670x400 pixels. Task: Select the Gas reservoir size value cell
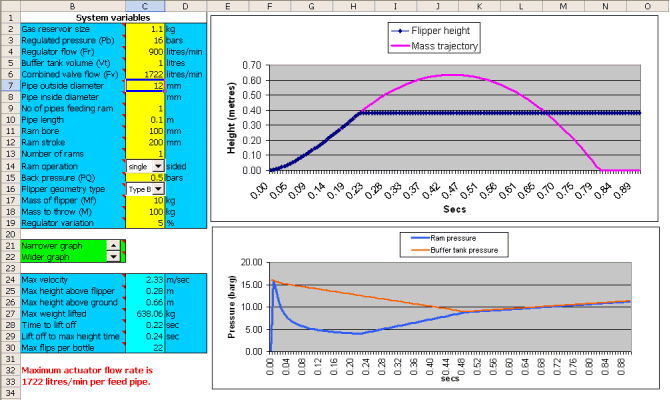(x=145, y=30)
